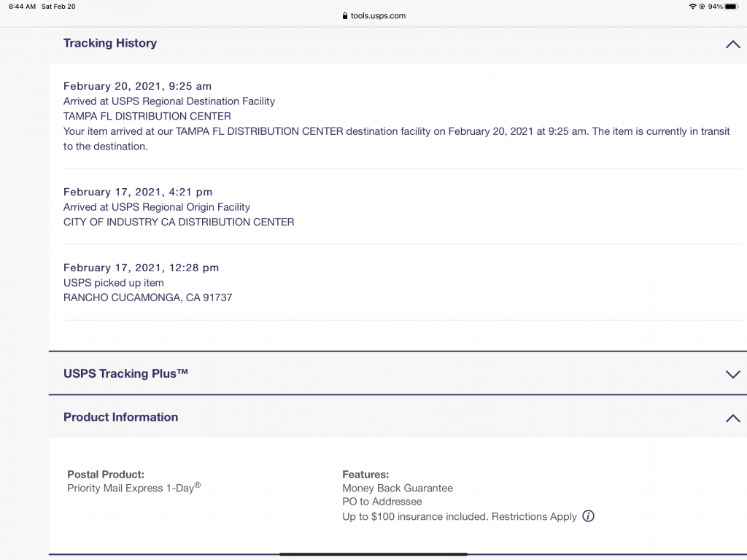
Task: Click the USPS Tracking Plus heading
Action: pyautogui.click(x=125, y=373)
